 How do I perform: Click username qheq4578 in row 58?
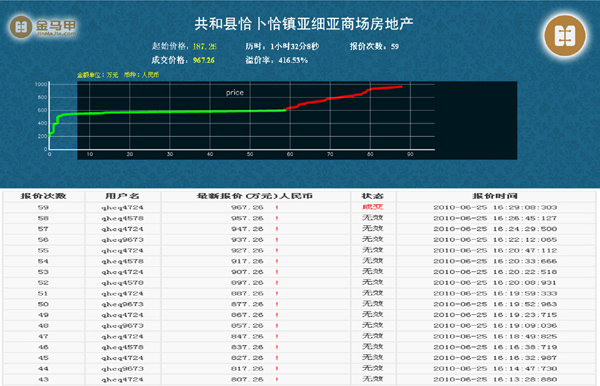tap(122, 218)
